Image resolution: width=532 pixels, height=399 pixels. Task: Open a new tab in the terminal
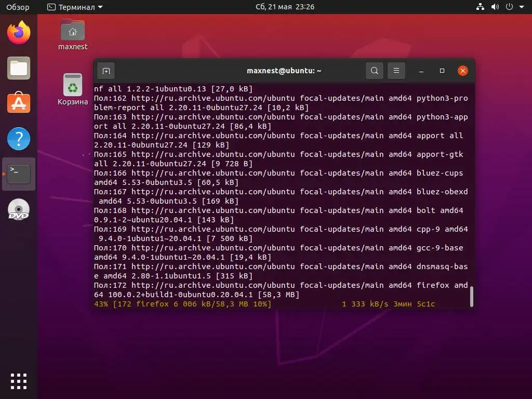pos(106,71)
